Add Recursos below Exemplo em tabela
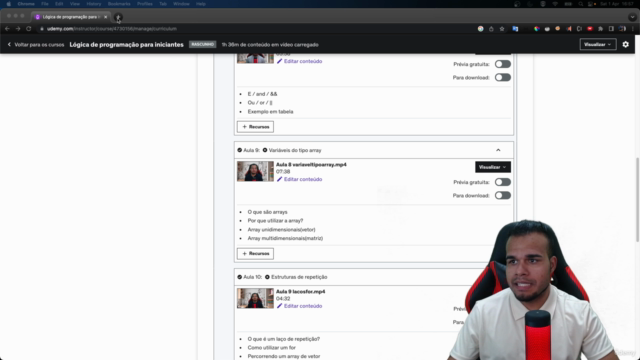The width and height of the screenshot is (640, 360). 256,127
